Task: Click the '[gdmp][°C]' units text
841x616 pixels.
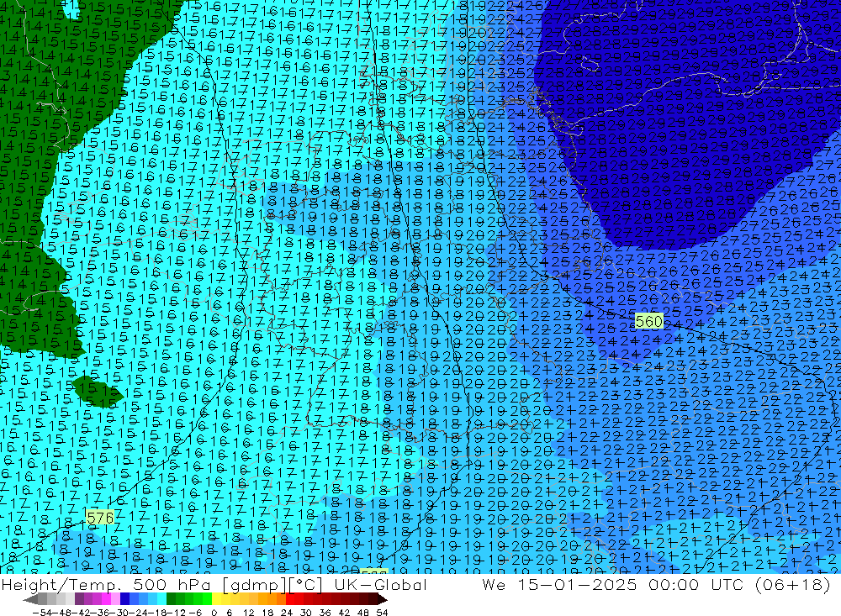Action: coord(272,584)
